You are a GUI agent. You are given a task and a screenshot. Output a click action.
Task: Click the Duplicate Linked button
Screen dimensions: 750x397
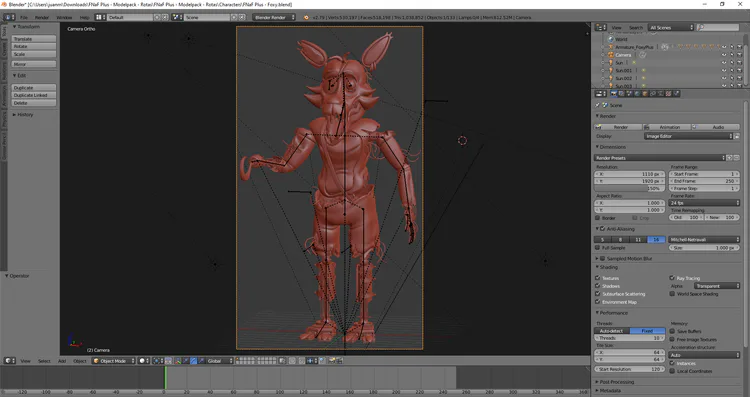(33, 95)
